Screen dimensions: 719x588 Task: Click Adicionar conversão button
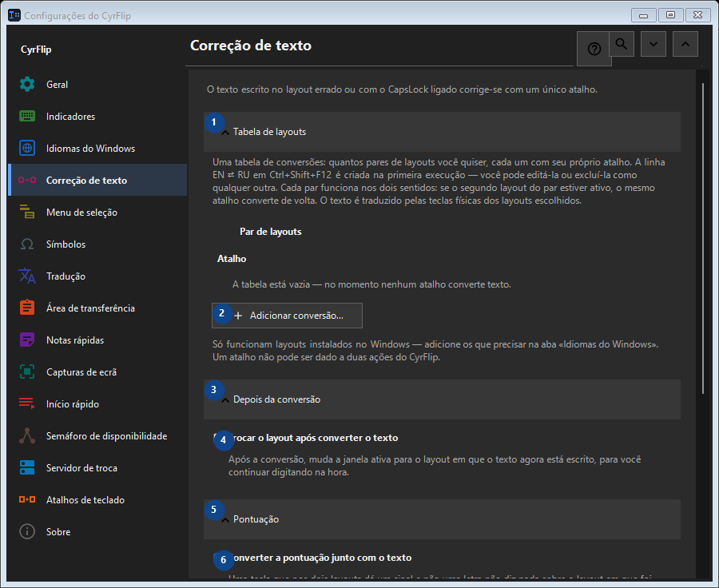tap(287, 316)
